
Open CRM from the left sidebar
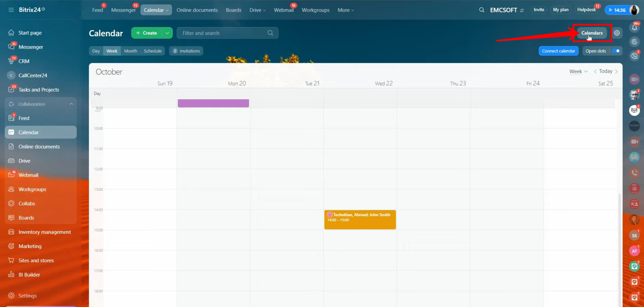click(x=24, y=61)
